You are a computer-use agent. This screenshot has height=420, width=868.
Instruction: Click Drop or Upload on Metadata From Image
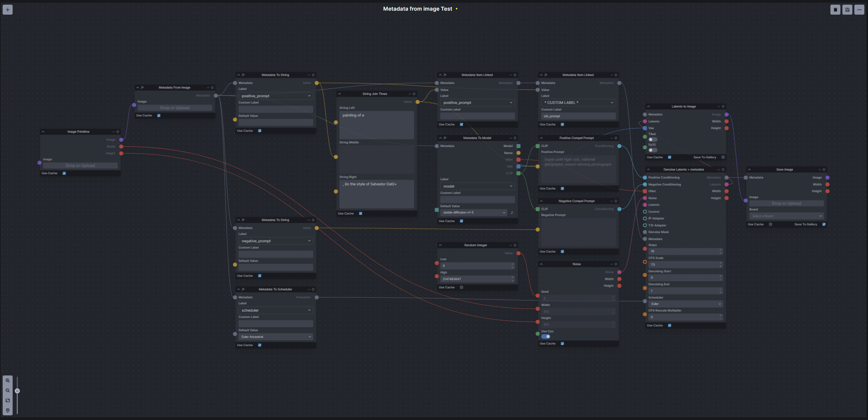tap(175, 108)
